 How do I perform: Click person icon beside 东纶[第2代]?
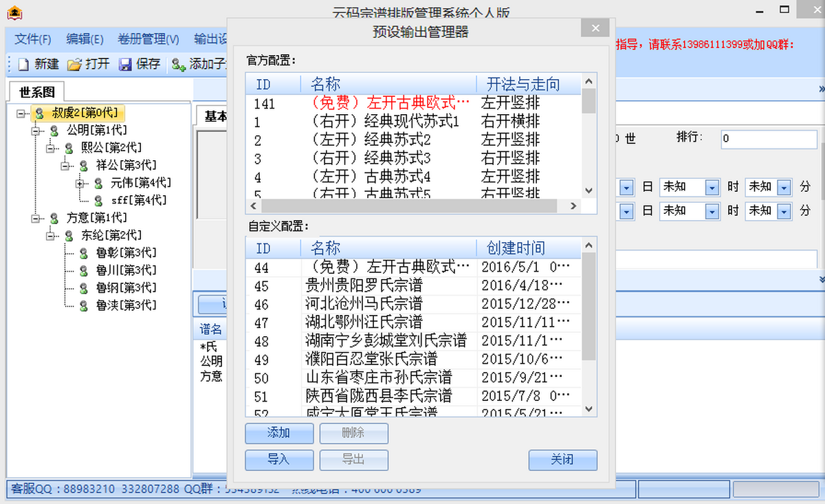point(69,236)
